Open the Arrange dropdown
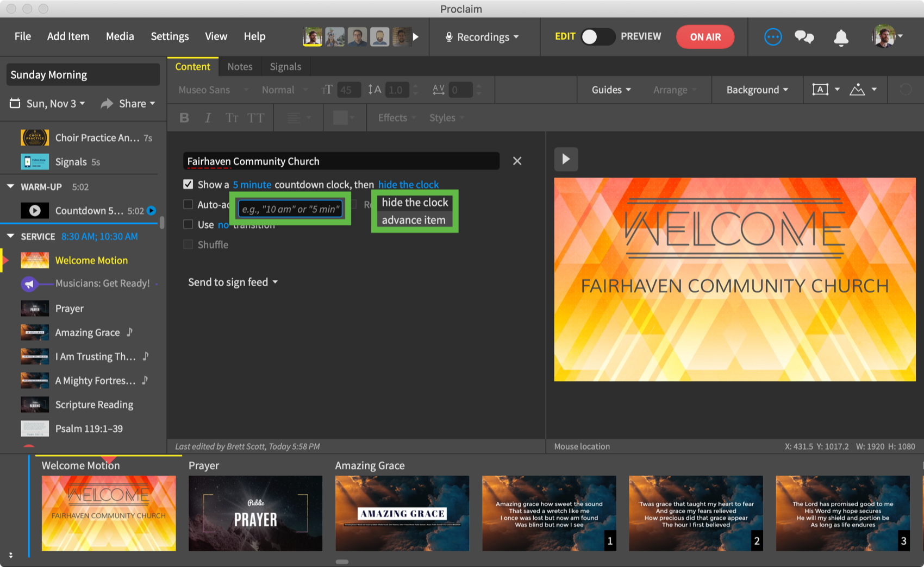The width and height of the screenshot is (924, 567). point(675,90)
